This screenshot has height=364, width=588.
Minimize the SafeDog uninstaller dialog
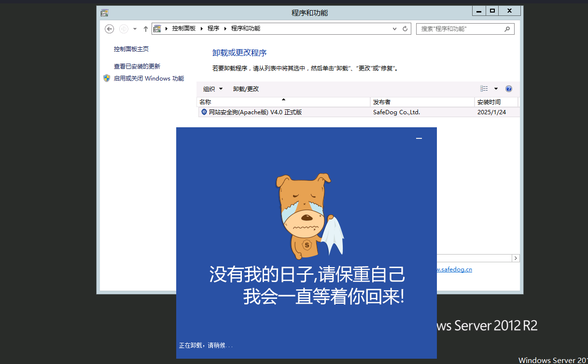click(419, 138)
